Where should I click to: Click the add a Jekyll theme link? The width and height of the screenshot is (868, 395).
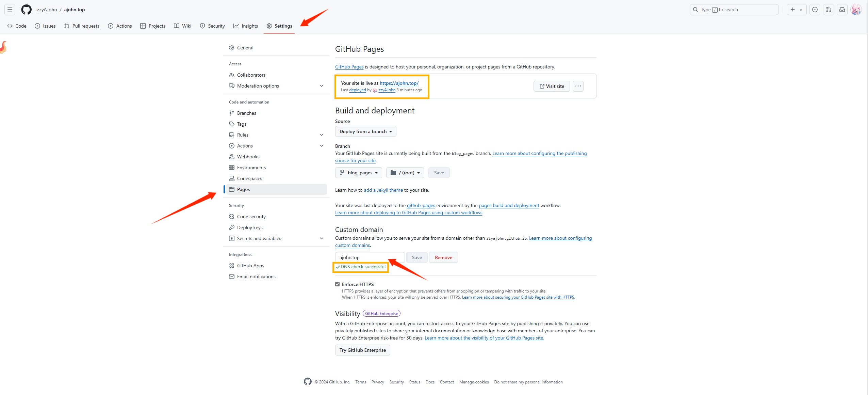pos(383,190)
